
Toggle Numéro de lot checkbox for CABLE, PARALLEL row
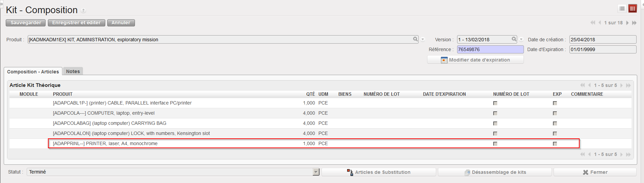coord(495,103)
